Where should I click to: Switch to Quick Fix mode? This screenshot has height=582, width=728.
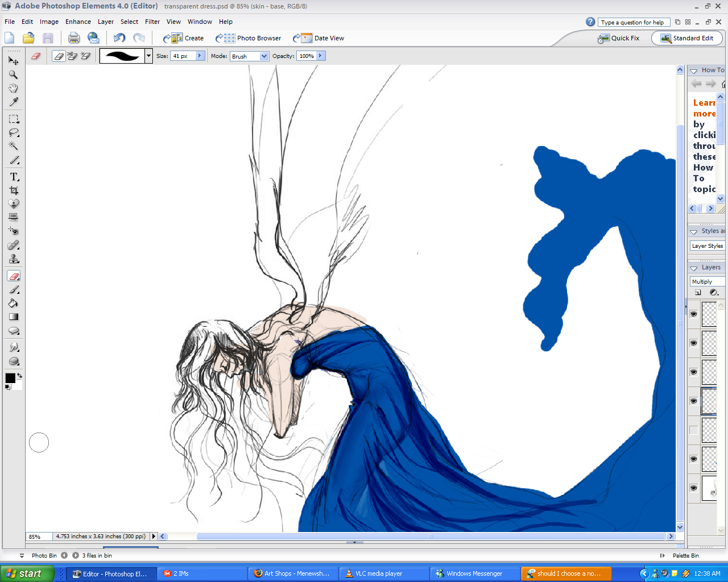pos(619,38)
